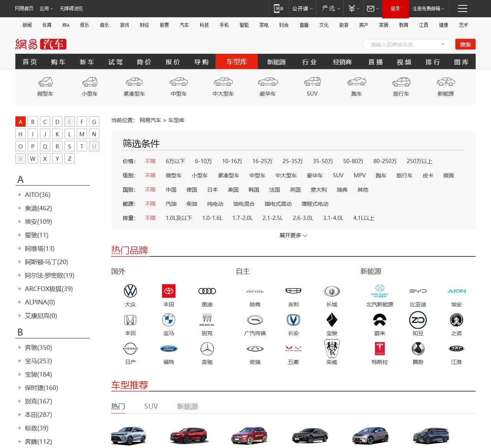Select the 新能源 car type icon

click(446, 82)
